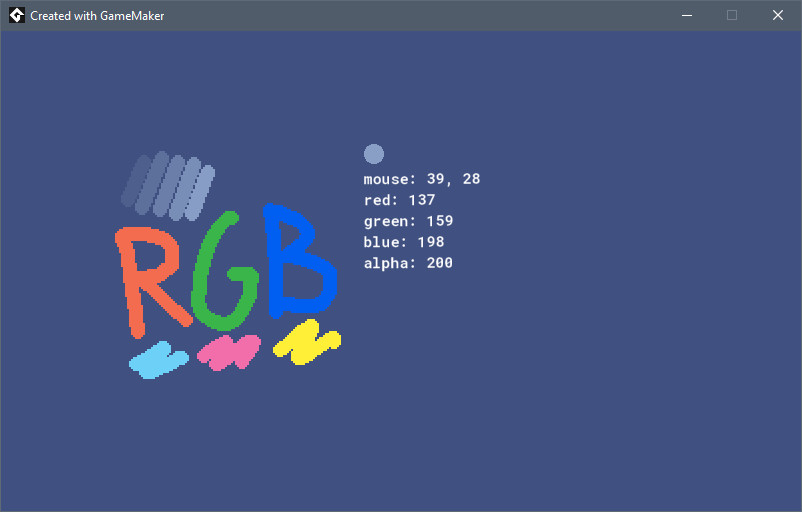This screenshot has width=802, height=512.
Task: Minimize the GameMaker window
Action: (x=687, y=15)
